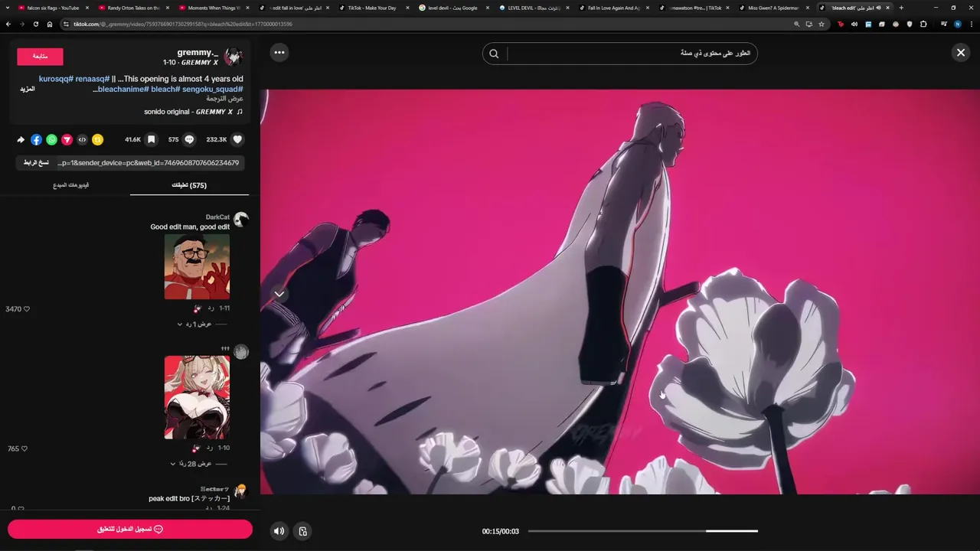Click the share arrow icon
Screen dimensions: 980x551
(21, 139)
